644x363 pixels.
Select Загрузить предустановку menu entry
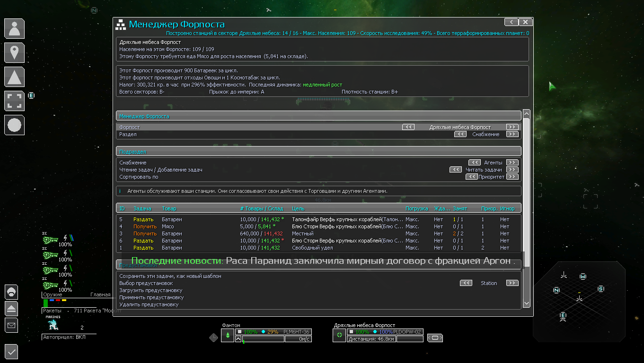[x=150, y=290]
